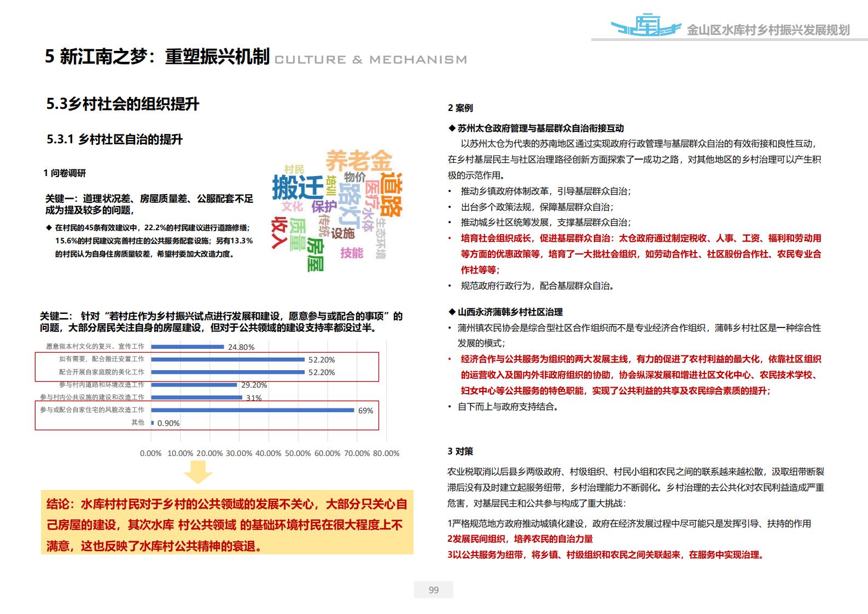This screenshot has width=868, height=614.
Task: Click the label 1 问卷调研
Action: [x=65, y=173]
